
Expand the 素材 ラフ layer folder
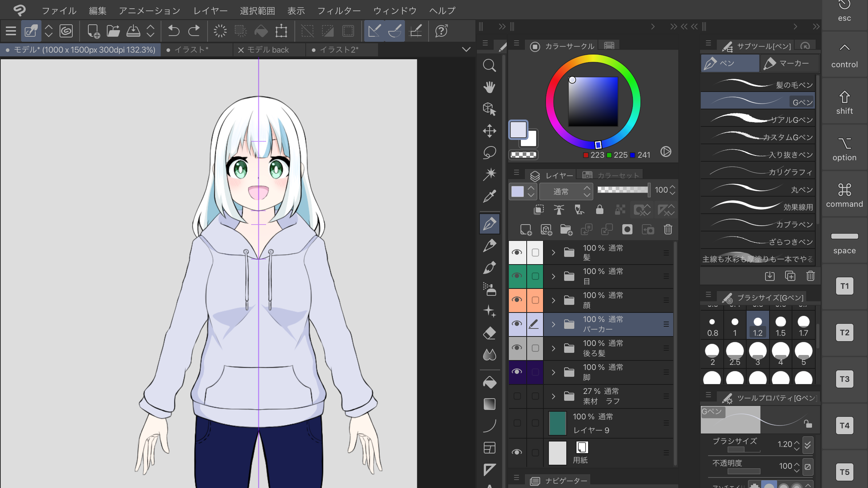point(553,396)
